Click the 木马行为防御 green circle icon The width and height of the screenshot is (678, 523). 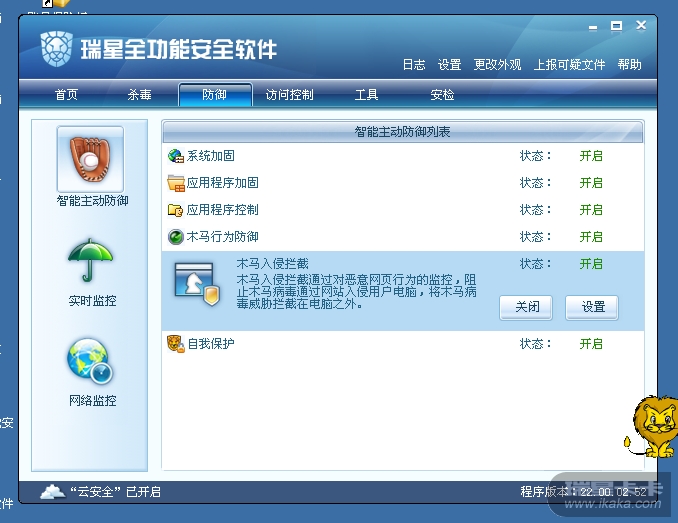176,237
